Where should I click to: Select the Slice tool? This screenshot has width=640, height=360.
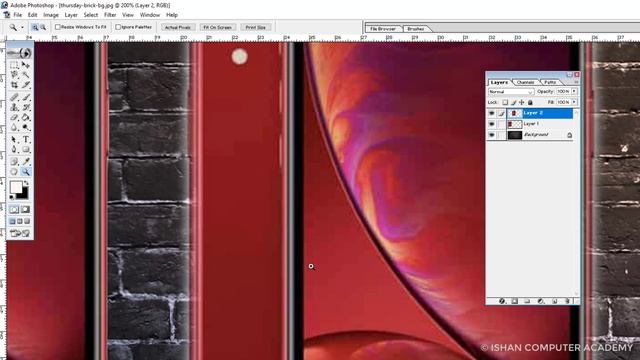coord(26,85)
